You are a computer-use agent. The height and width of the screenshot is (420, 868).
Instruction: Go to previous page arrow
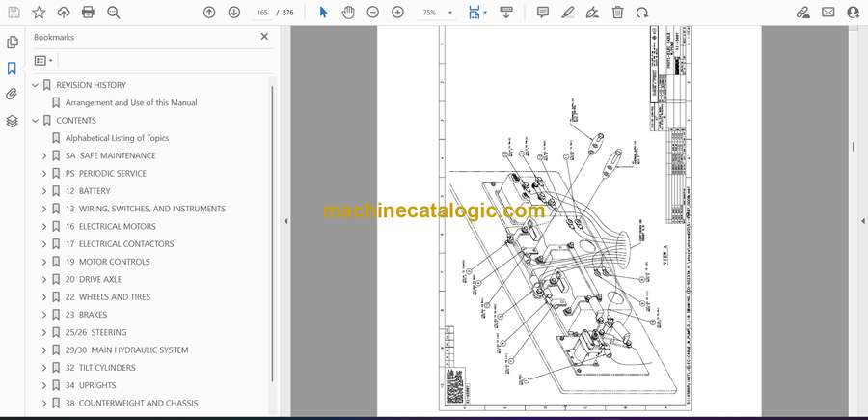pos(209,13)
